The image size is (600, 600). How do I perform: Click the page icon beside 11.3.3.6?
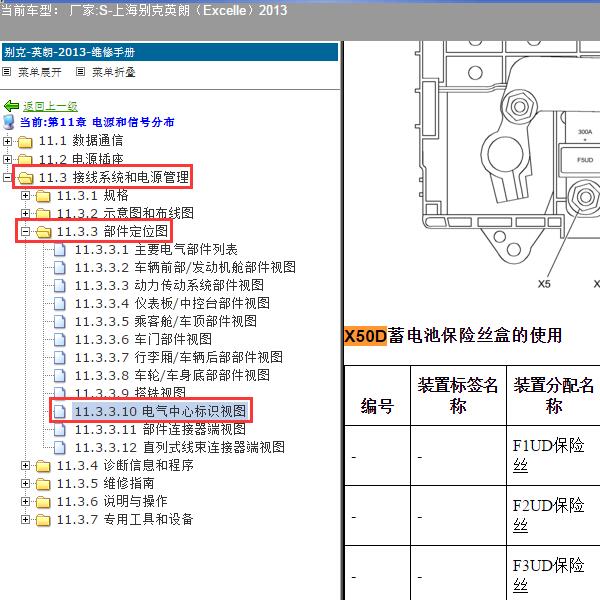pyautogui.click(x=60, y=339)
